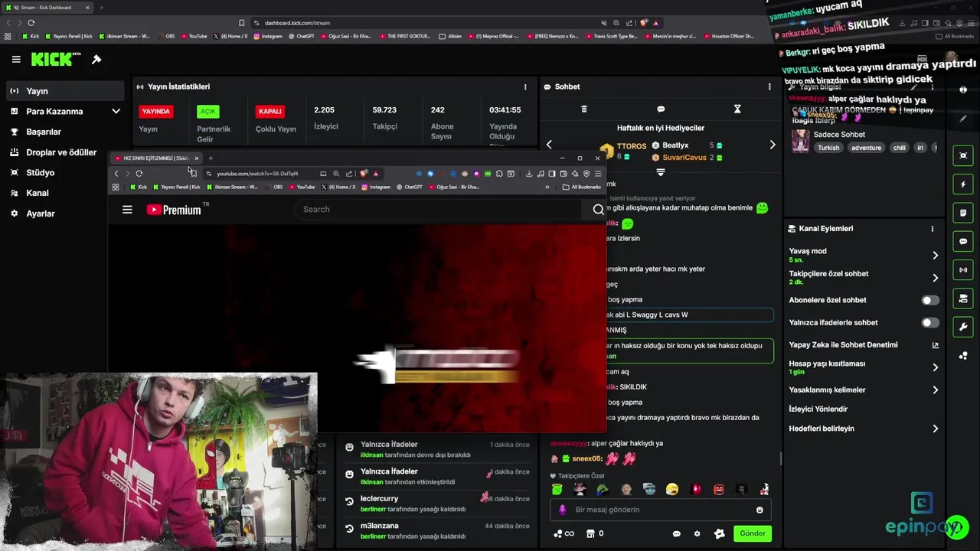Click the AÇIK partnership badge
This screenshot has width=980, height=551.
pyautogui.click(x=208, y=111)
